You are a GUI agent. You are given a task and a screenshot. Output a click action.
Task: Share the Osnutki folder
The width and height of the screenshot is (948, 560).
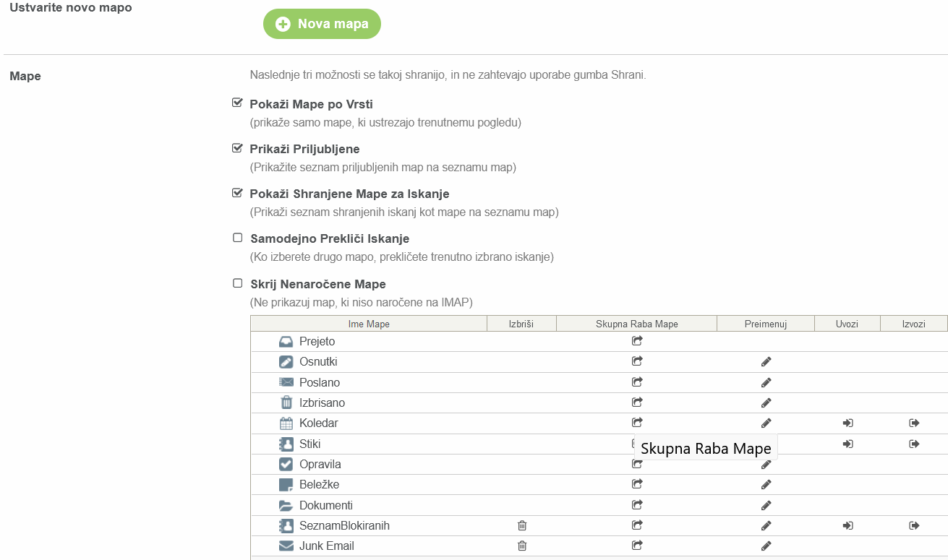[x=637, y=361]
